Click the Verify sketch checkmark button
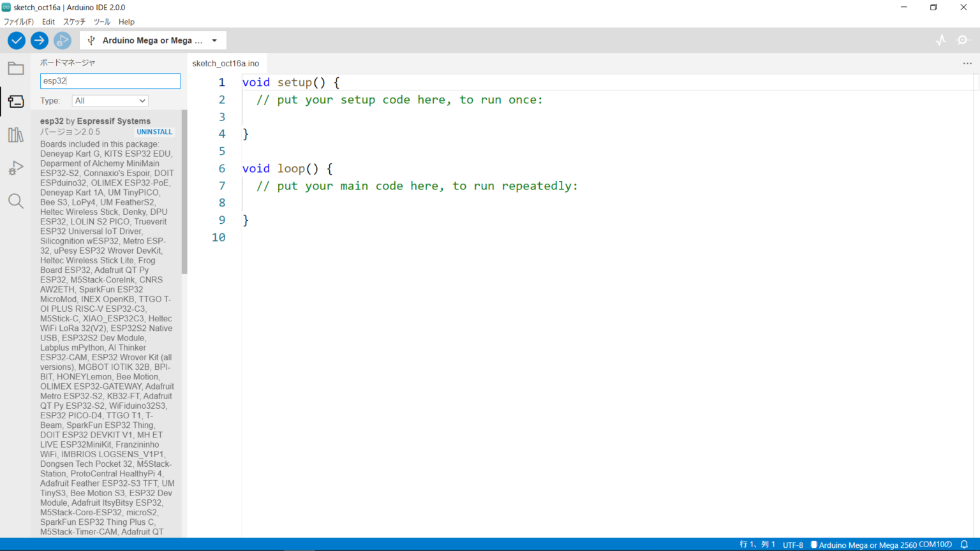The width and height of the screenshot is (980, 551). [17, 40]
